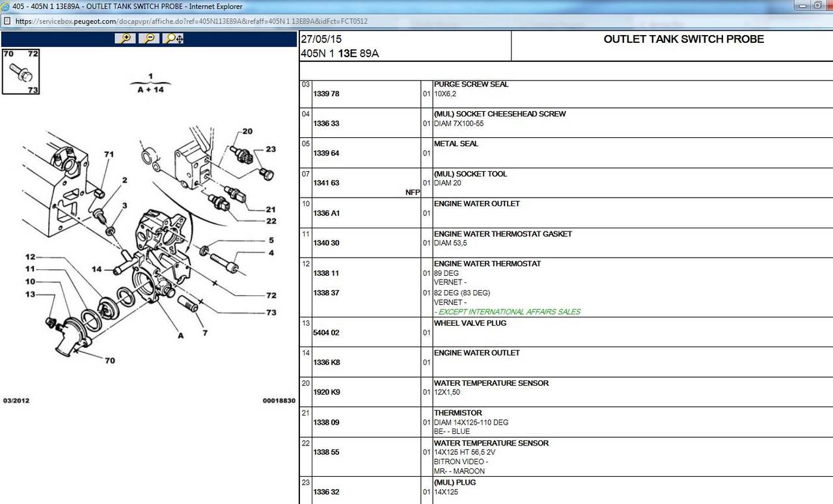Click the NFP label in row 07
The image size is (833, 504).
(413, 192)
